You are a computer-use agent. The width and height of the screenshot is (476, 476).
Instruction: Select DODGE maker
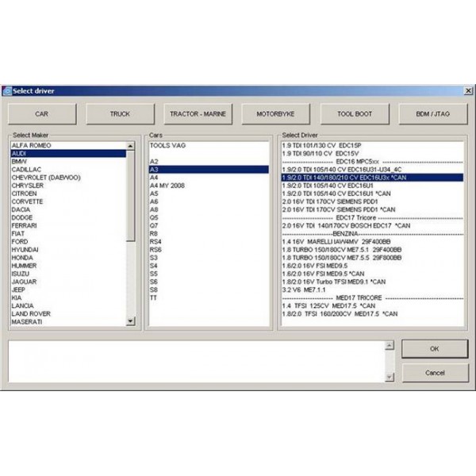[68, 217]
